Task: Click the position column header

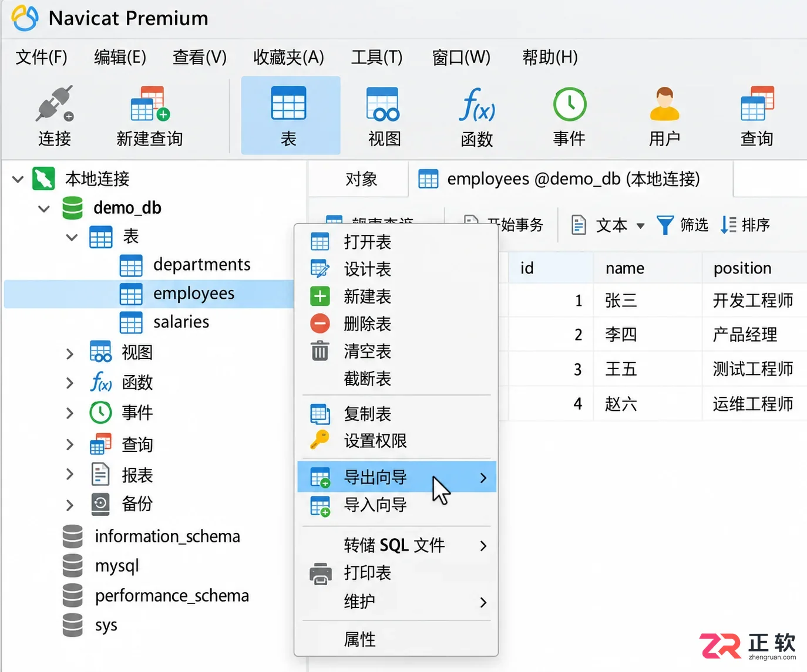Action: click(x=755, y=268)
